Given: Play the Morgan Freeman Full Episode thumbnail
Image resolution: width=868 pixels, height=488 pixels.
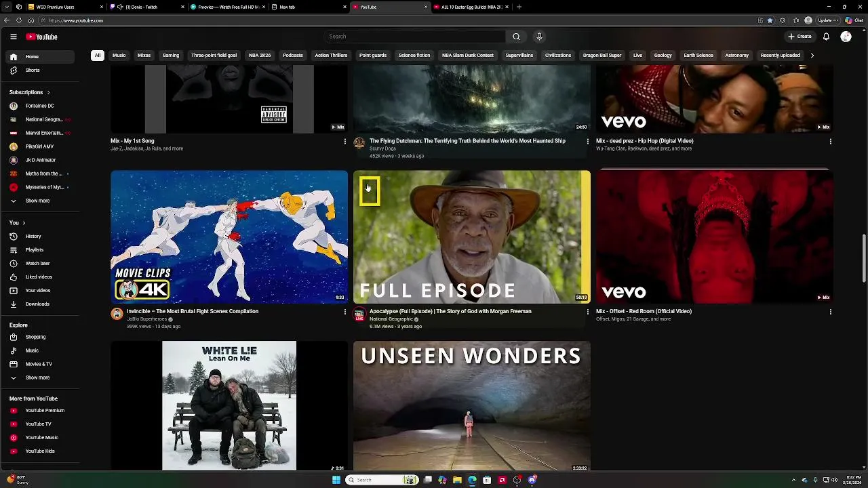Looking at the screenshot, I should 471,237.
